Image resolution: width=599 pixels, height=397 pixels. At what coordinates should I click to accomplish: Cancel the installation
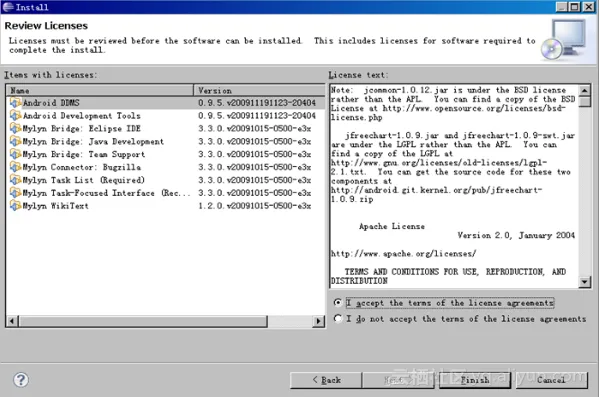[x=551, y=380]
